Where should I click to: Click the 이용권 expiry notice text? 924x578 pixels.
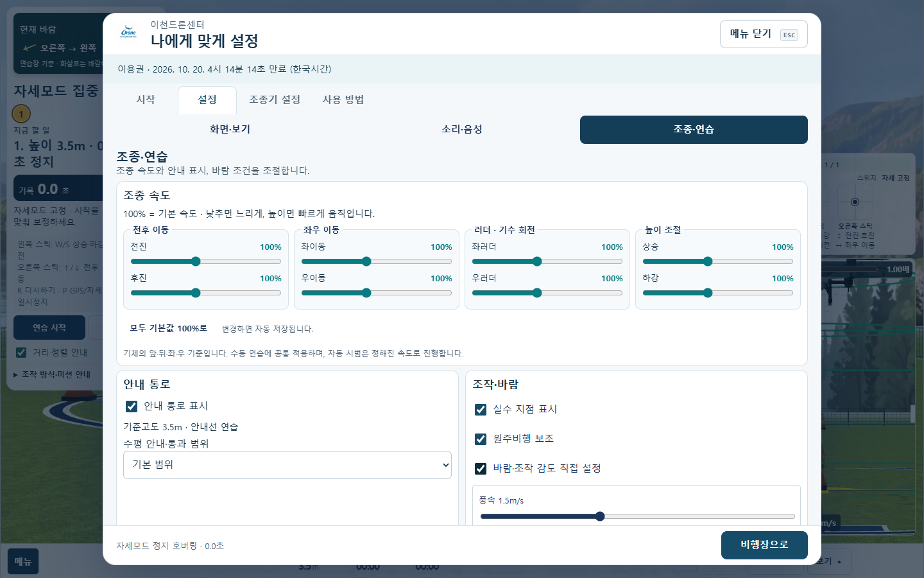click(225, 69)
